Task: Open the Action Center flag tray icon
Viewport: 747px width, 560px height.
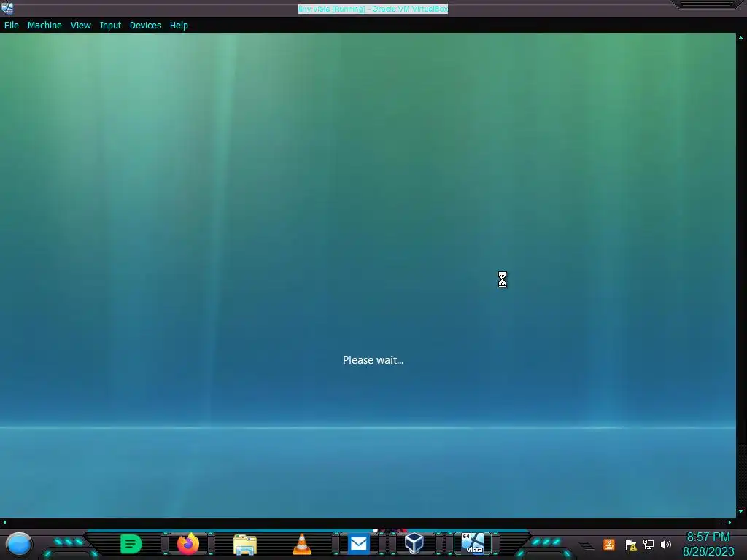Action: tap(631, 544)
